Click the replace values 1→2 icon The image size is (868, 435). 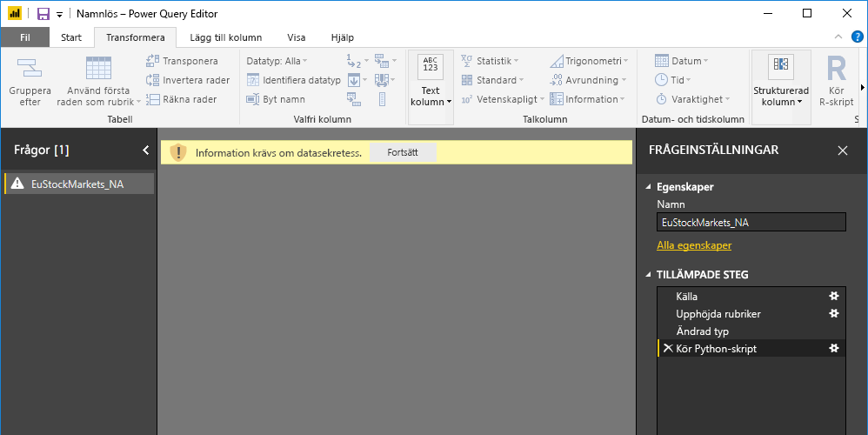[x=354, y=61]
